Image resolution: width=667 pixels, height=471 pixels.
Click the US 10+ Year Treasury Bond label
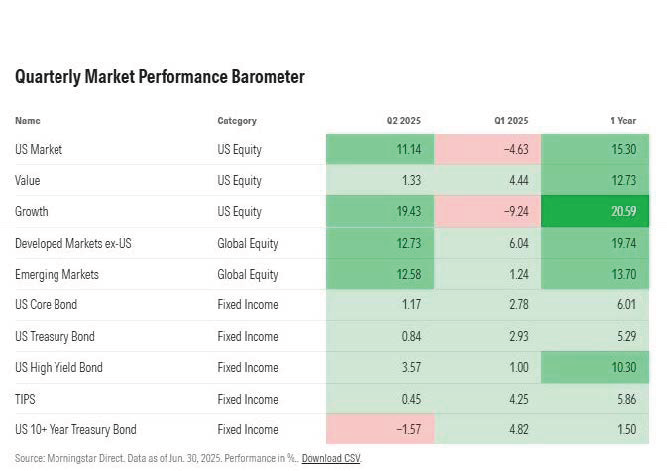click(x=76, y=430)
